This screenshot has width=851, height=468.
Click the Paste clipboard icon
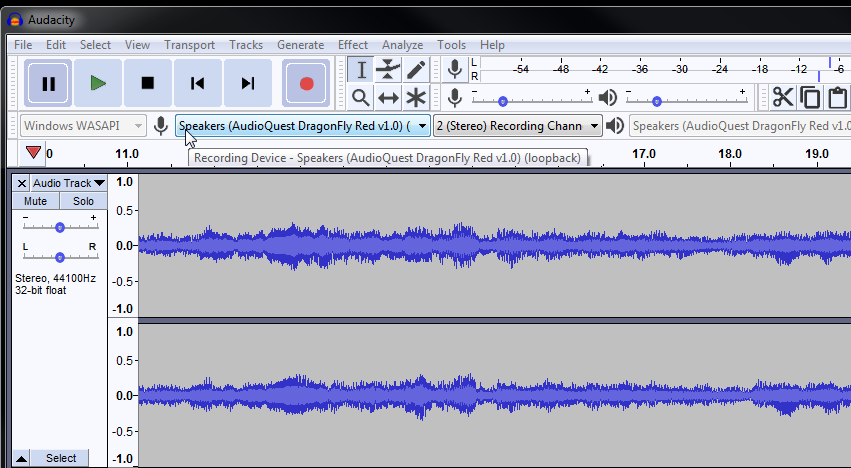point(837,98)
